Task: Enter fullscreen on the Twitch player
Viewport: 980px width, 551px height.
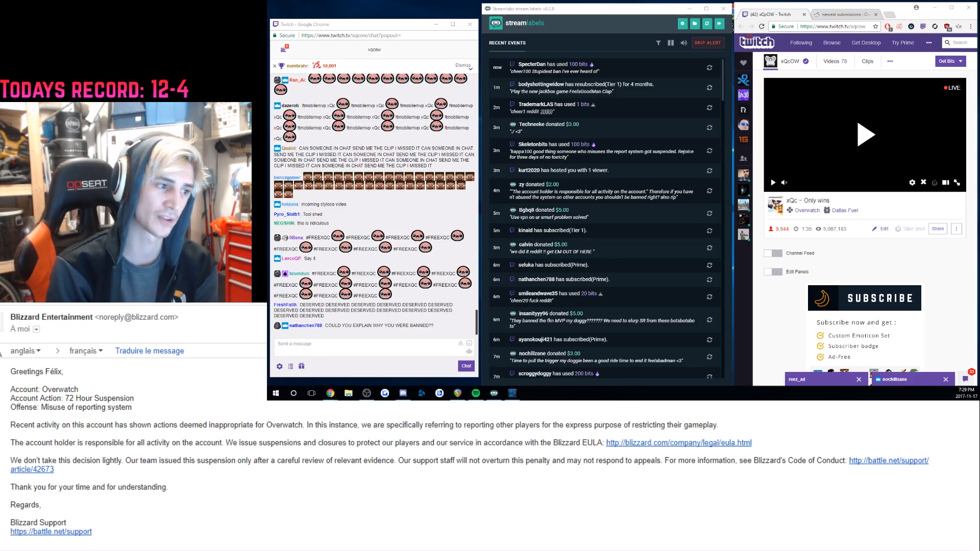Action: pyautogui.click(x=957, y=182)
